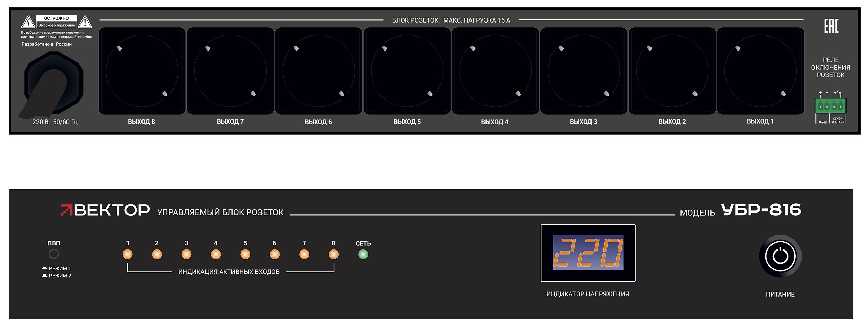Click the 'ПВП' label above the button
The width and height of the screenshot is (868, 329).
(x=54, y=243)
